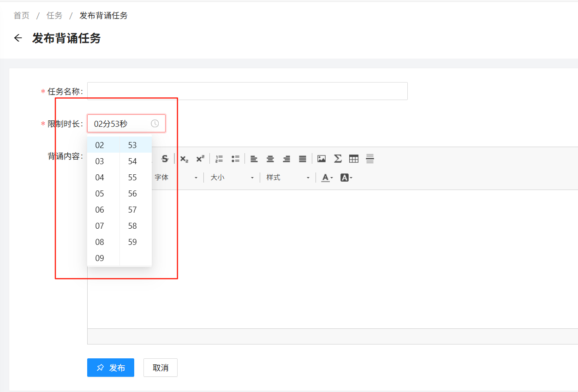Select 54 in the seconds column
This screenshot has height=392, width=578.
click(x=136, y=161)
